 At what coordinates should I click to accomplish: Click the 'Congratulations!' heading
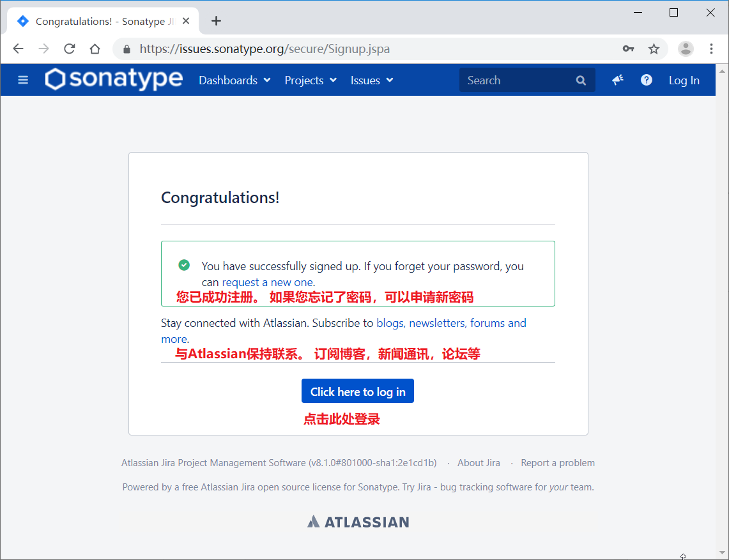(220, 197)
